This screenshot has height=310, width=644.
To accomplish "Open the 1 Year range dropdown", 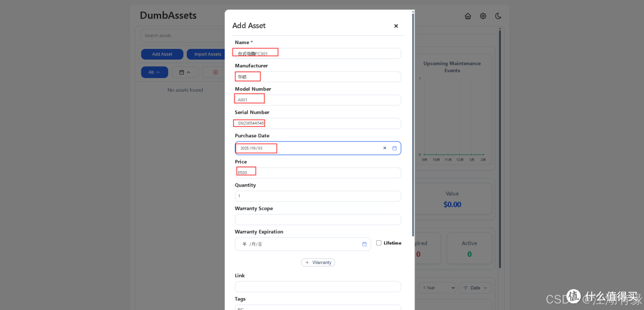I will tap(438, 288).
